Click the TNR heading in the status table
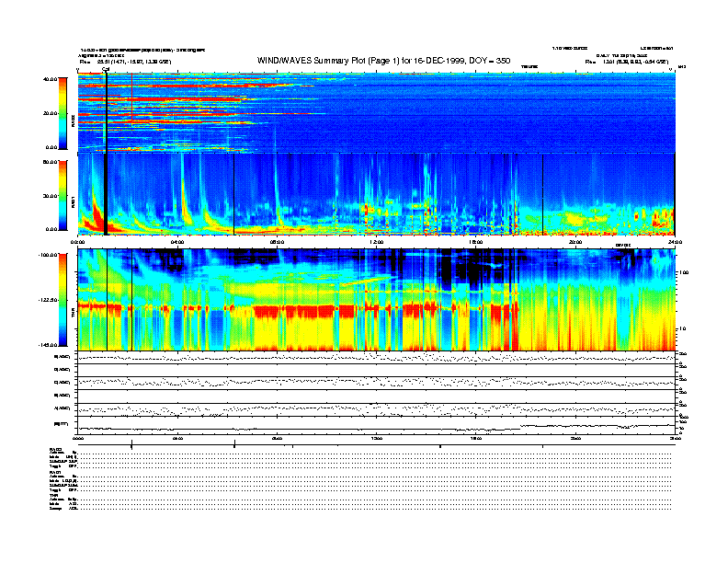Image resolution: width=728 pixels, height=563 pixels. click(53, 495)
